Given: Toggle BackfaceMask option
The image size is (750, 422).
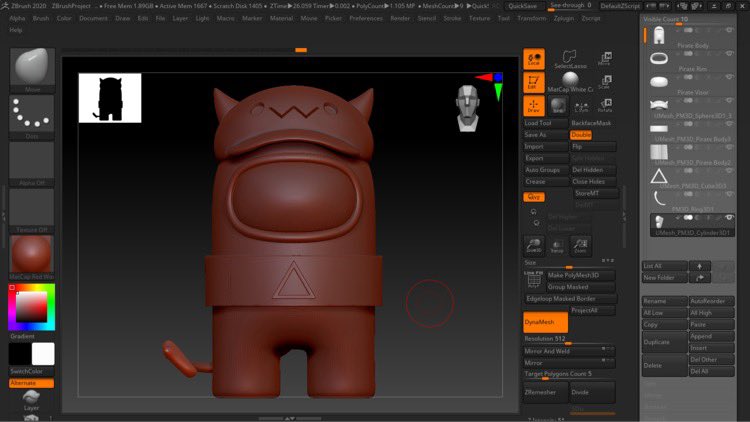Looking at the screenshot, I should pos(591,123).
